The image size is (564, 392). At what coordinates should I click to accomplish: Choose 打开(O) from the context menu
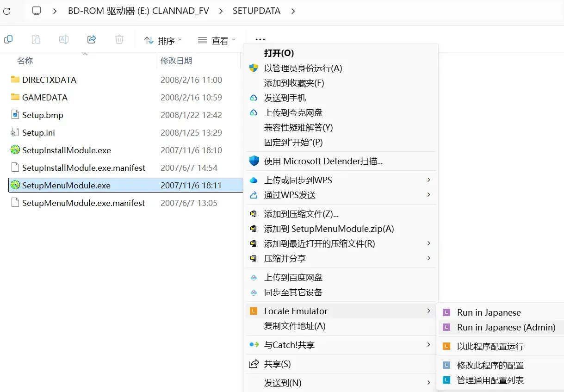point(341,53)
